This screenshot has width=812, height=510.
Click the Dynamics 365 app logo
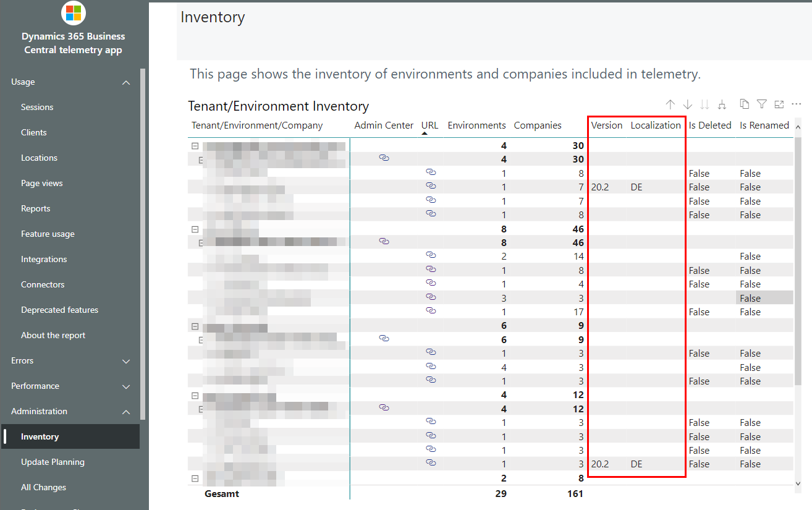click(74, 13)
